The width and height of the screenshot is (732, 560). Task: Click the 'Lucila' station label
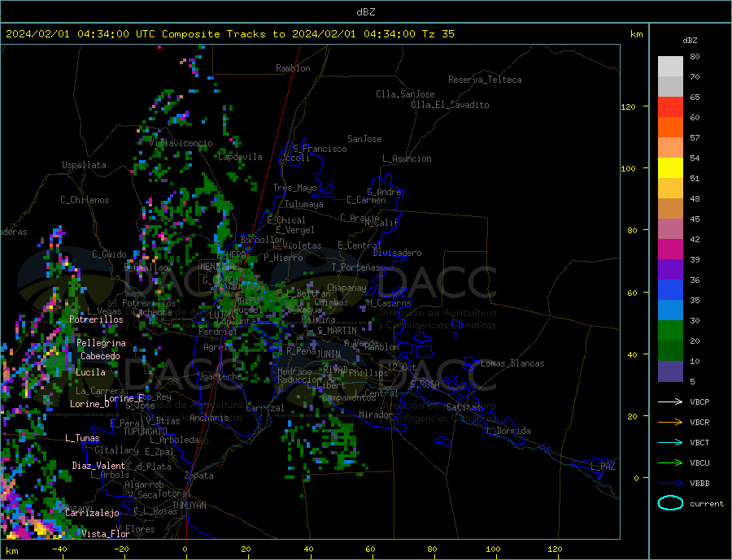pos(90,372)
